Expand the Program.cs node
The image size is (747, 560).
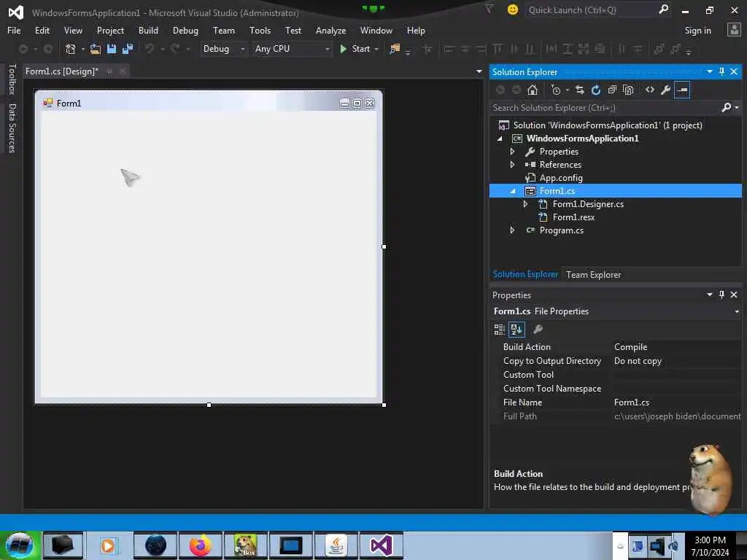pyautogui.click(x=512, y=230)
